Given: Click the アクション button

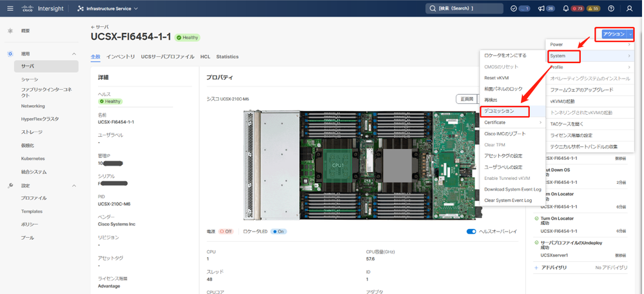Looking at the screenshot, I should (614, 34).
